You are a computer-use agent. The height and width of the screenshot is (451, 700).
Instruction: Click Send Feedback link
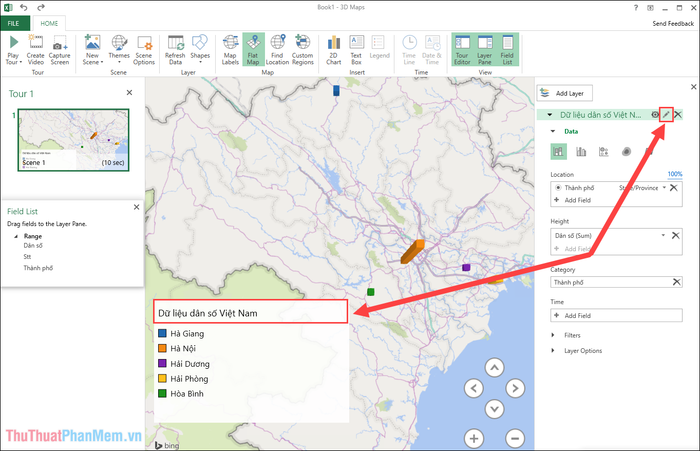pos(673,23)
